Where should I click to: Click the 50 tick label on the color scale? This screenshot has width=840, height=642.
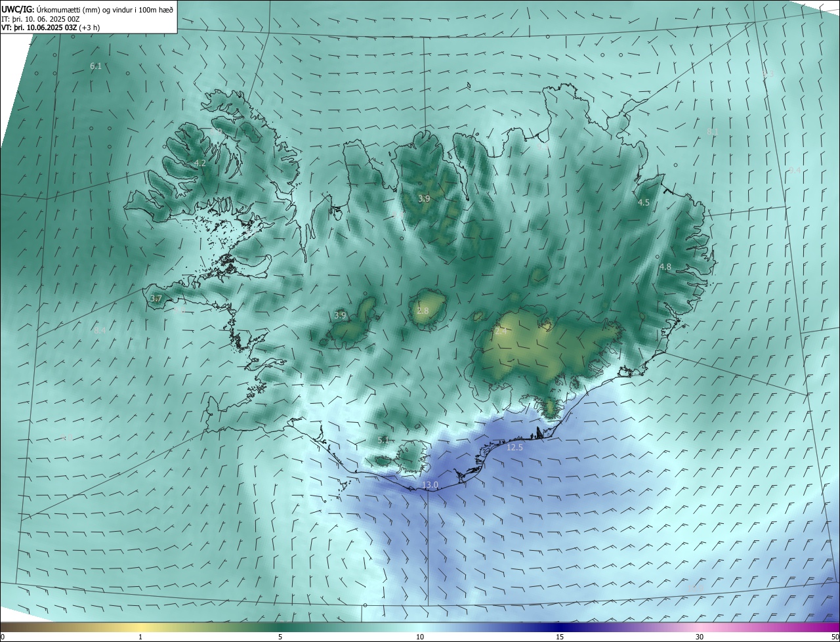(835, 637)
